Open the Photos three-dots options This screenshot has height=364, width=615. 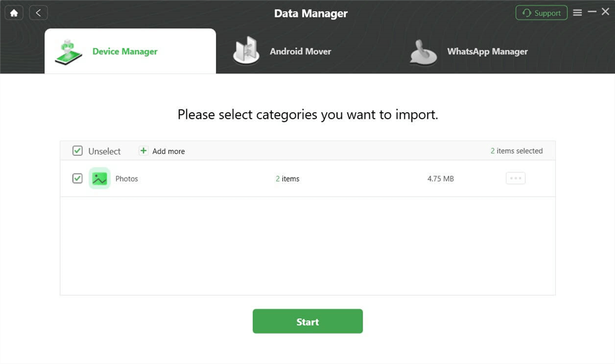pyautogui.click(x=515, y=178)
